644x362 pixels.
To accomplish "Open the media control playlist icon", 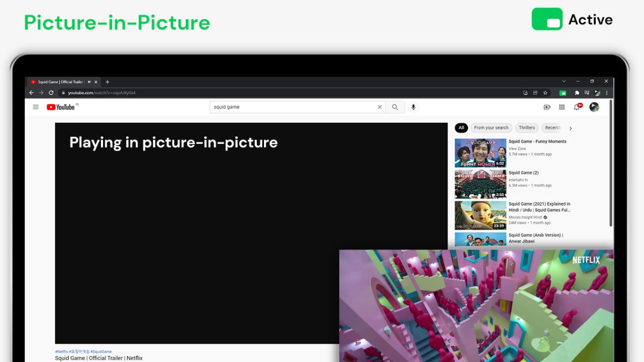I will click(x=587, y=93).
